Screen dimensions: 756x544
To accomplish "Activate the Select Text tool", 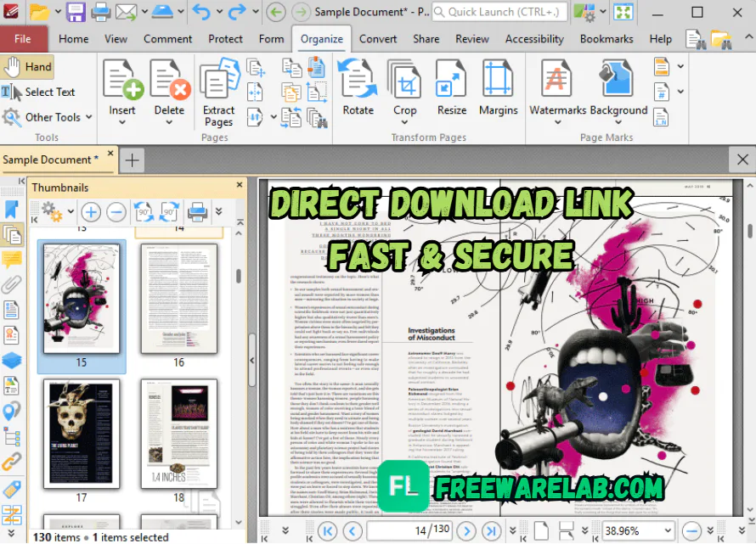I will pos(38,92).
